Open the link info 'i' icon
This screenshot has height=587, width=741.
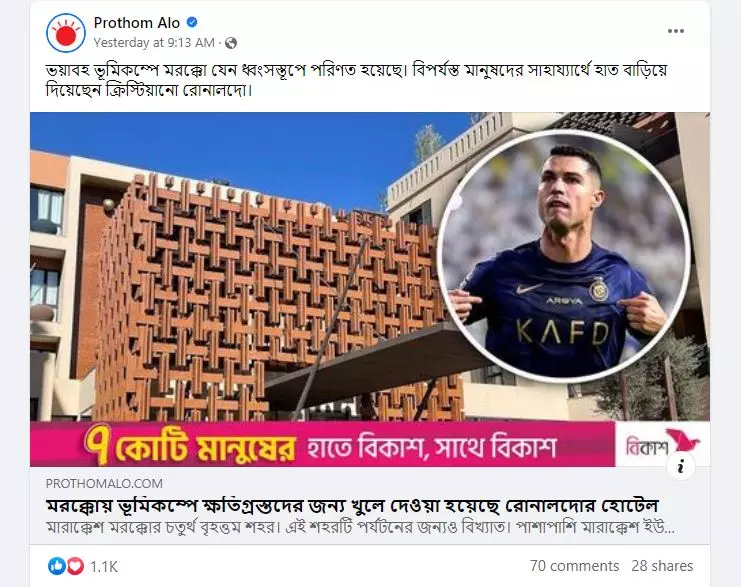point(681,466)
